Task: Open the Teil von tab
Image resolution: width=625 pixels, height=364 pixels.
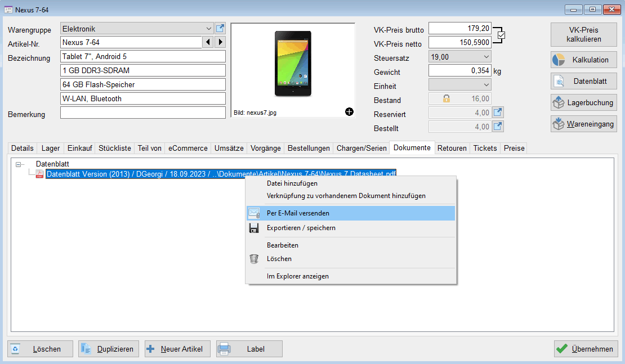Action: coord(149,148)
